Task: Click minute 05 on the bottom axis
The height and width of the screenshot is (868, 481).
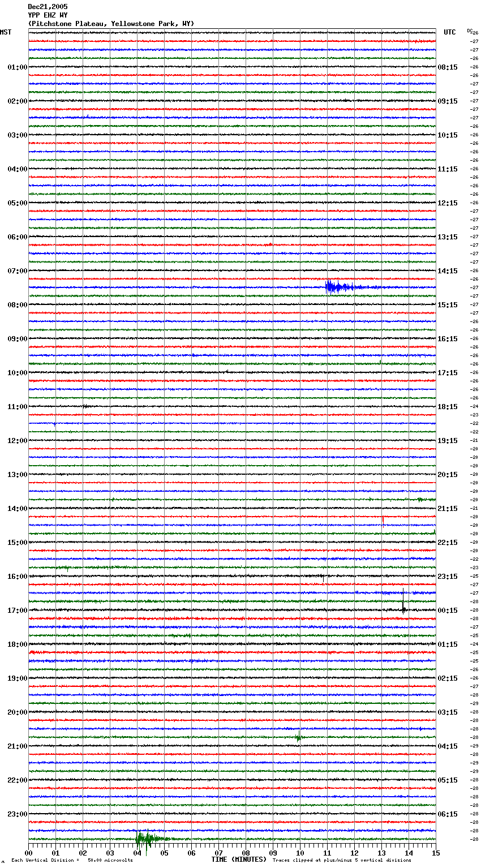Action: tap(164, 853)
